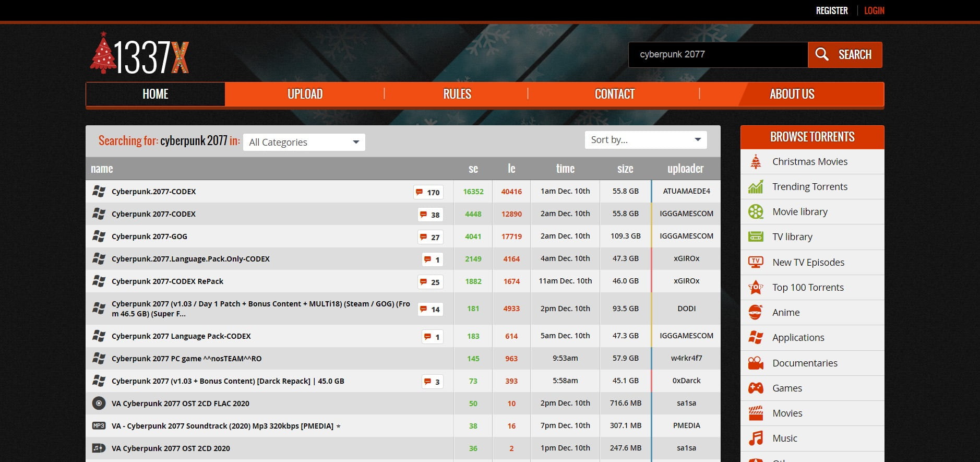Viewport: 980px width, 462px height.
Task: Click the New TV Episodes monitor icon
Action: coord(756,262)
